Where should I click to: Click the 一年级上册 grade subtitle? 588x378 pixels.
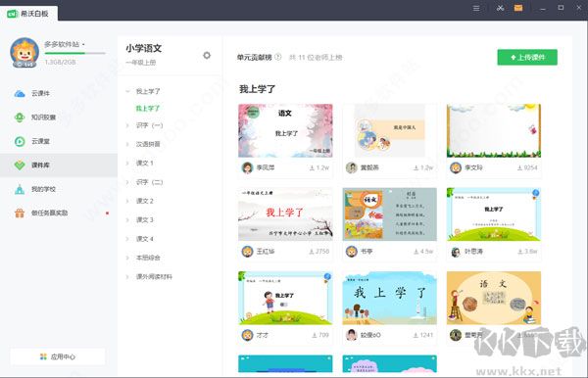click(x=140, y=63)
